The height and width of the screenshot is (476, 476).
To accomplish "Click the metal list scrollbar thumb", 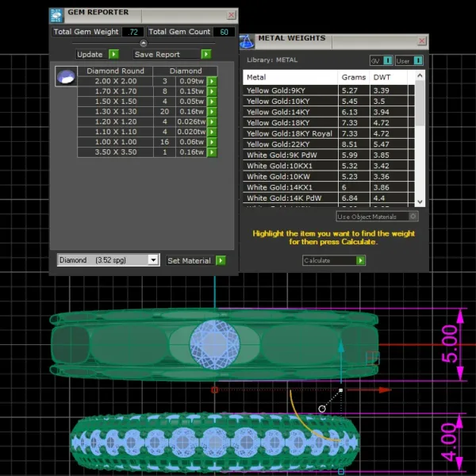I will [420, 103].
